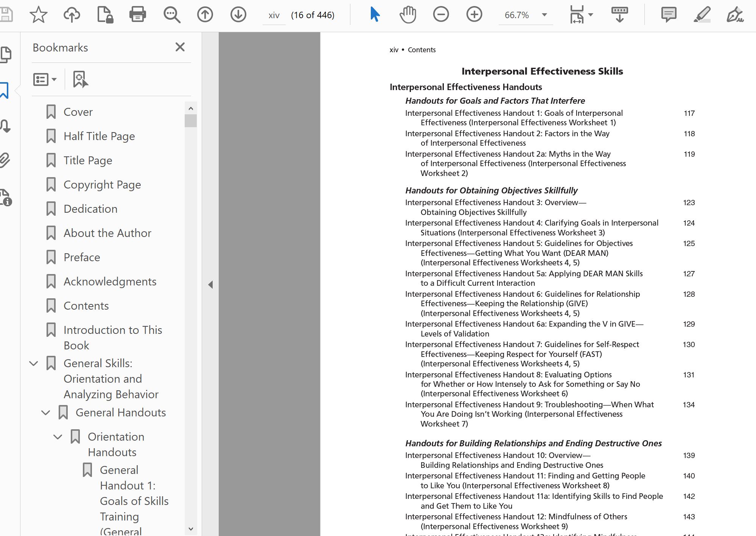This screenshot has height=536, width=756.
Task: Add a comment sticky note
Action: [x=669, y=15]
